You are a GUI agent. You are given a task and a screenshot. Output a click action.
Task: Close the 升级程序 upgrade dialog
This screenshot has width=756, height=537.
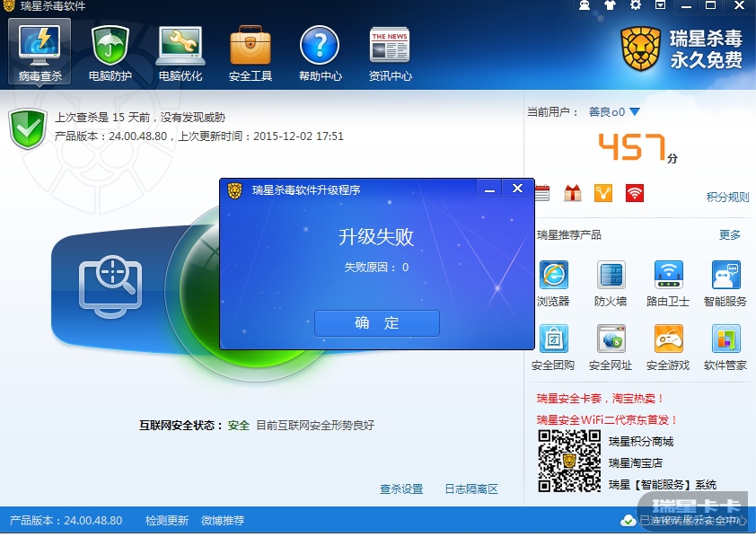(x=517, y=189)
